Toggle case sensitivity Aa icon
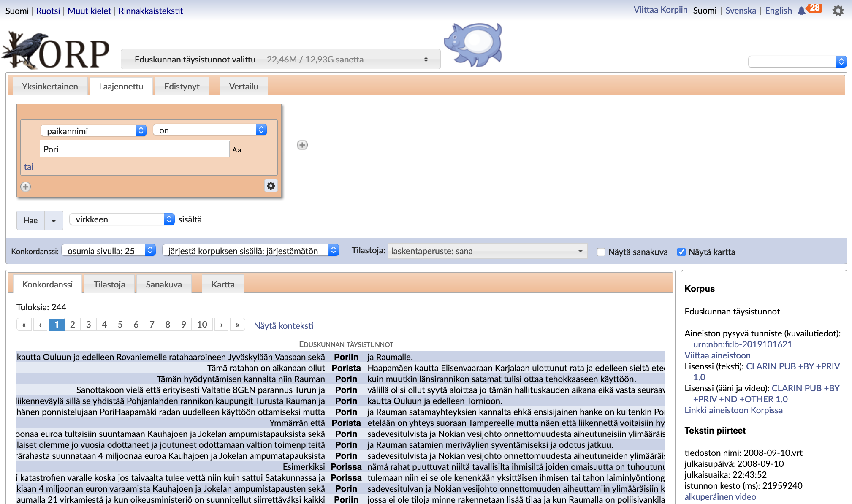852x504 pixels. (236, 150)
